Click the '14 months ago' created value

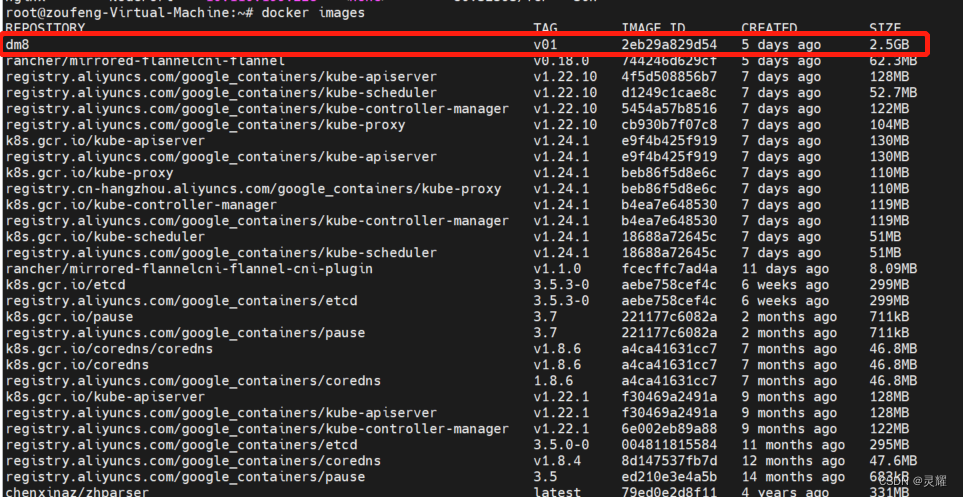(x=793, y=476)
